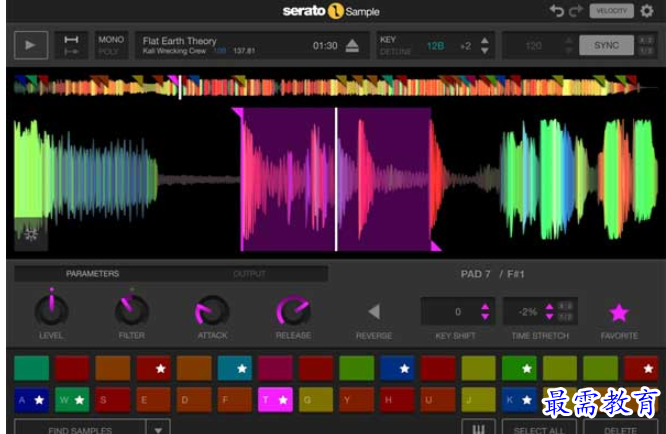This screenshot has width=666, height=434.
Task: Click the playhead marker in the overview waveform
Action: [180, 87]
